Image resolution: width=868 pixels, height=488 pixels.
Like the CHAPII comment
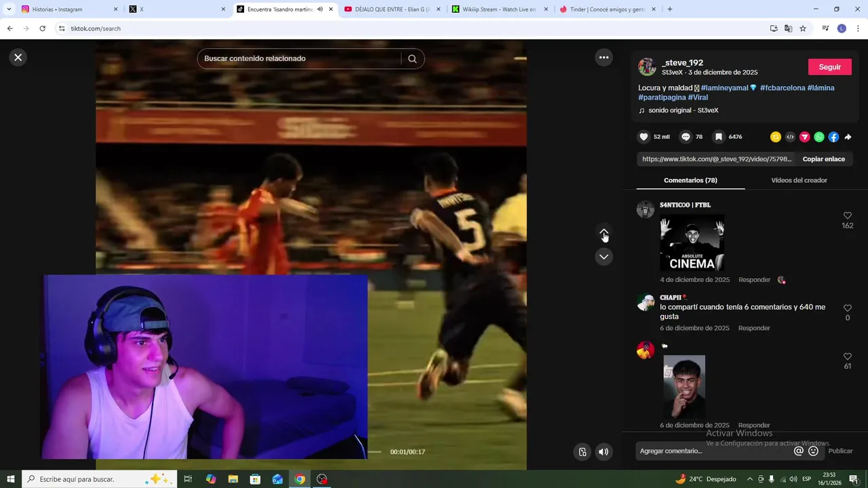point(847,308)
